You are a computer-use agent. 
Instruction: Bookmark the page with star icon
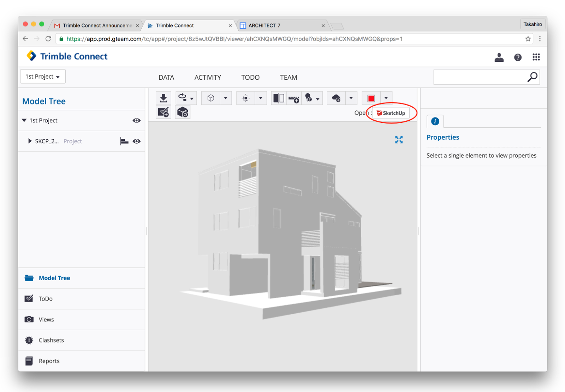[528, 39]
